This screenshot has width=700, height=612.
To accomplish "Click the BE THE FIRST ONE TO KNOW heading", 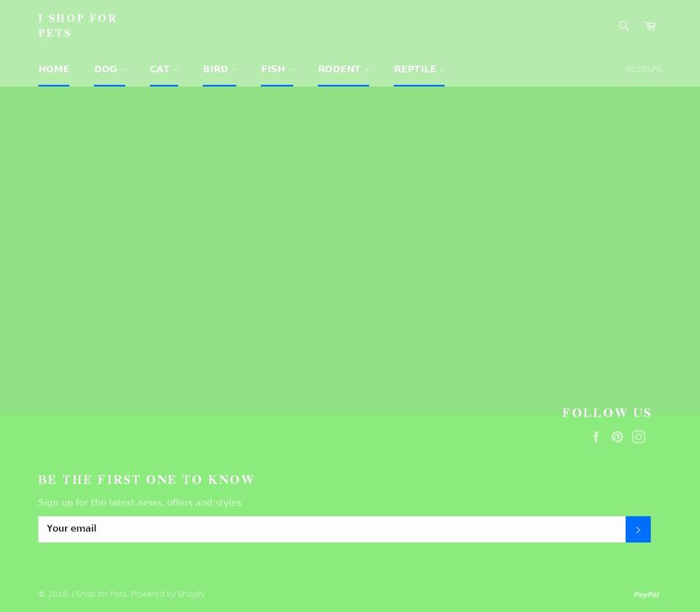I will pos(147,480).
